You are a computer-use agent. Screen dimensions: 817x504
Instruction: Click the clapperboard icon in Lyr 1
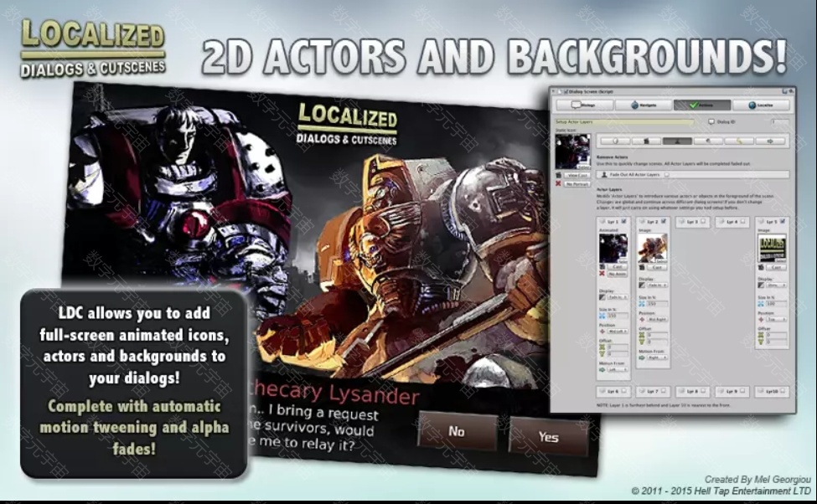(x=602, y=266)
